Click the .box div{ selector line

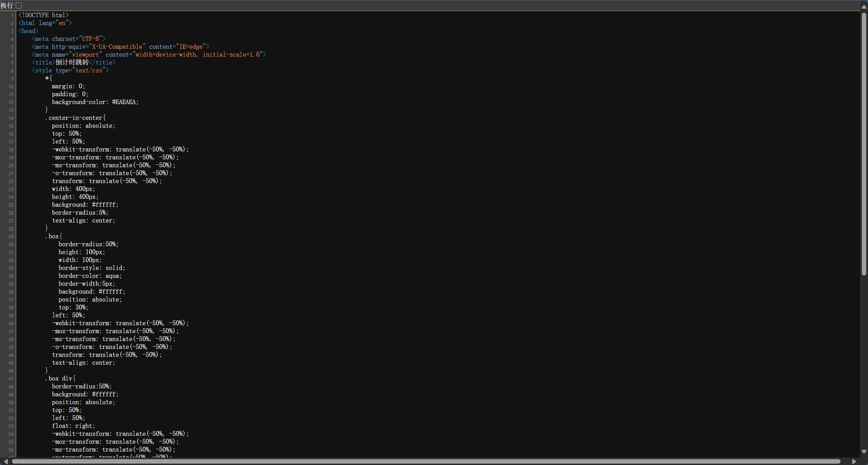60,378
